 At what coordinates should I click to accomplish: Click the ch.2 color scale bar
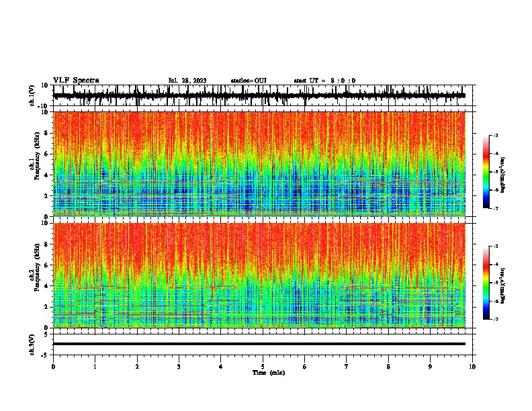coord(486,283)
